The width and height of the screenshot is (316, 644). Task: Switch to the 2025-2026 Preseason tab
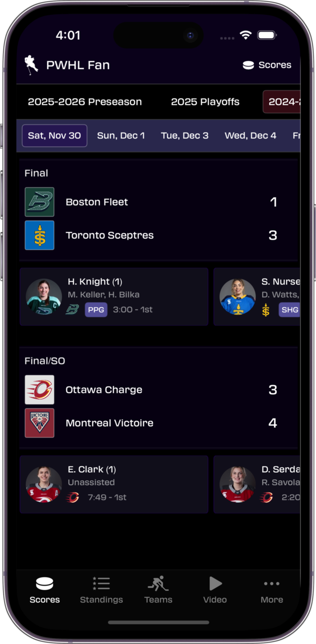click(84, 101)
